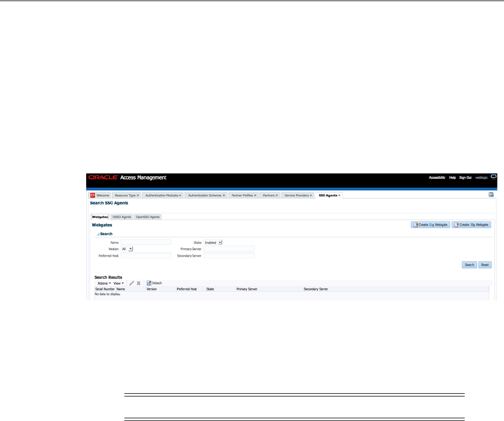
Task: Click the Search button
Action: coord(469,265)
